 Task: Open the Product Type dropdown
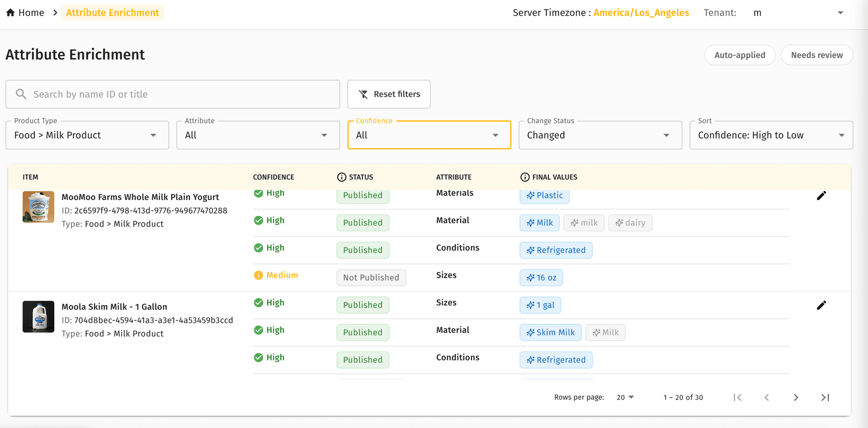[87, 135]
